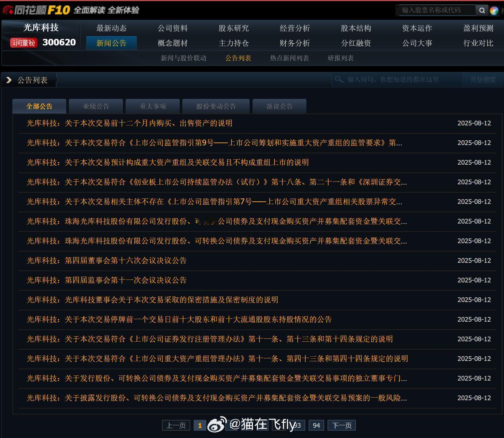Screen dimensions: 504x438
Task: Open 第四届监事会第十一次会议决议公告
Action: pos(107,280)
